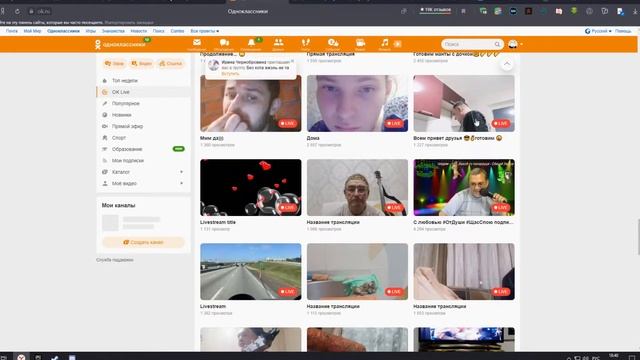This screenshot has width=640, height=360.
Task: Open the Дома live stream thumbnail
Action: (x=357, y=103)
